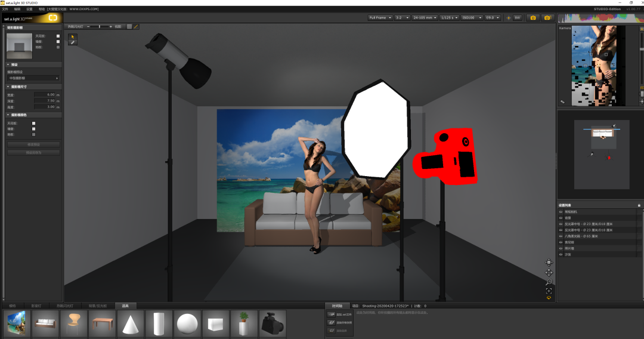The width and height of the screenshot is (644, 339).
Task: Toggle the wall checkbox beside studio preview
Action: tap(58, 42)
